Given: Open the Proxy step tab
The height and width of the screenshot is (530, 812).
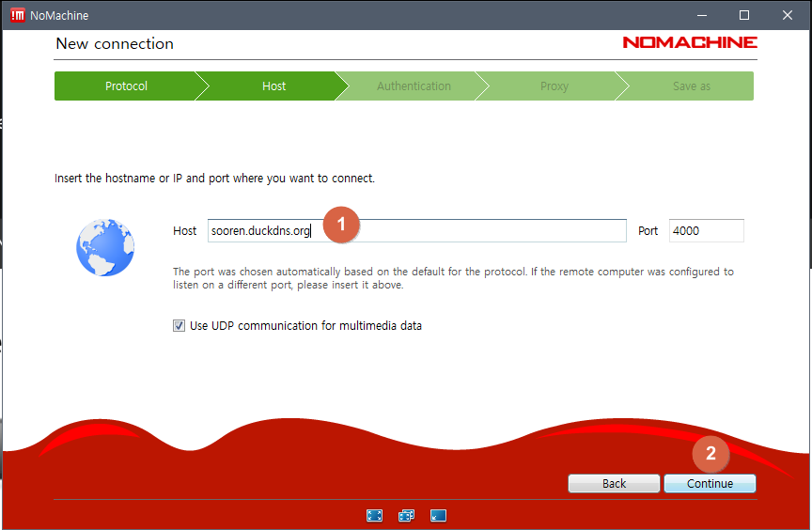Looking at the screenshot, I should (554, 86).
